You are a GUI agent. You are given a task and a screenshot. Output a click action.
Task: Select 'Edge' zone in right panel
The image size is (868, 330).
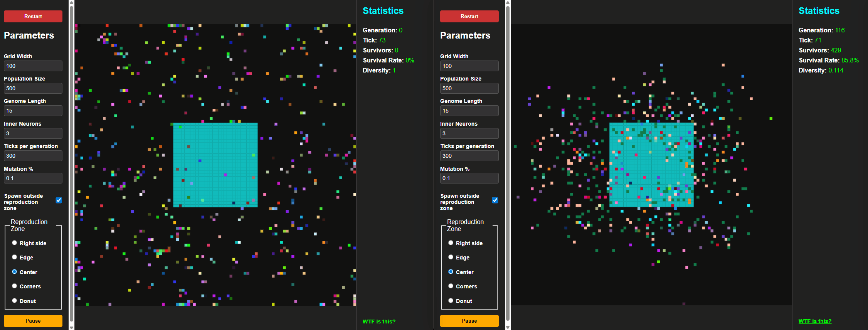pos(451,257)
